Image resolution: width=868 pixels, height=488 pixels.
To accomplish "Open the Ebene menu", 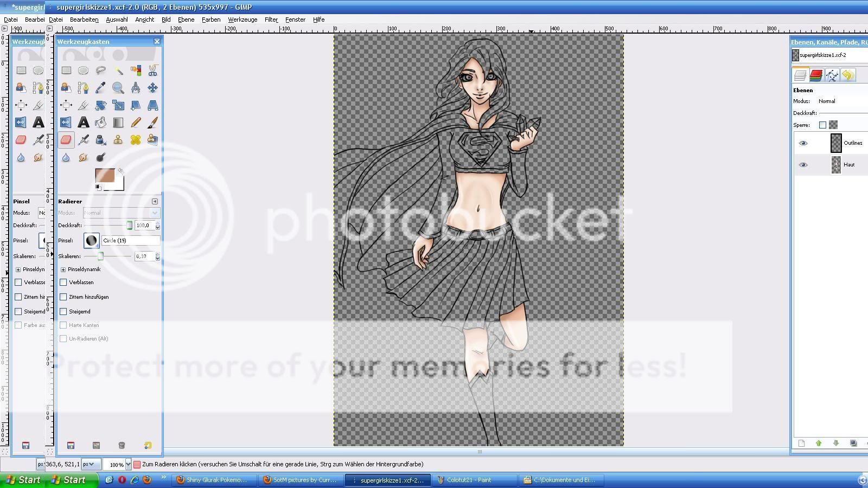I will point(186,20).
